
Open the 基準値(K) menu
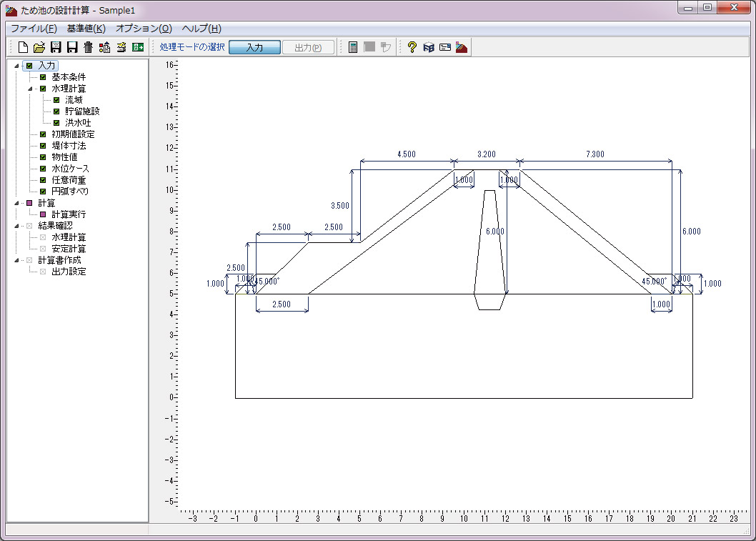pyautogui.click(x=86, y=29)
